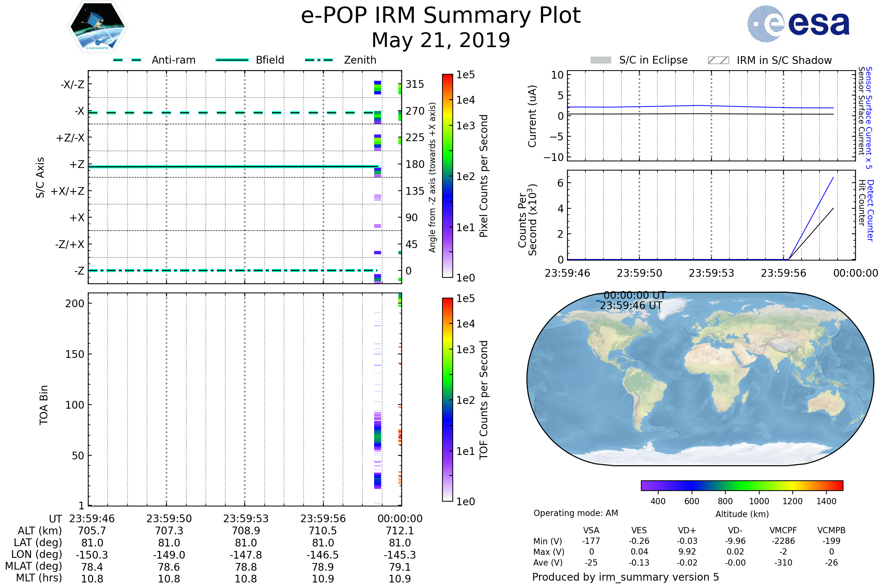The width and height of the screenshot is (882, 588).
Task: Click the Altitude (km) horizontal colorbar
Action: (742, 485)
